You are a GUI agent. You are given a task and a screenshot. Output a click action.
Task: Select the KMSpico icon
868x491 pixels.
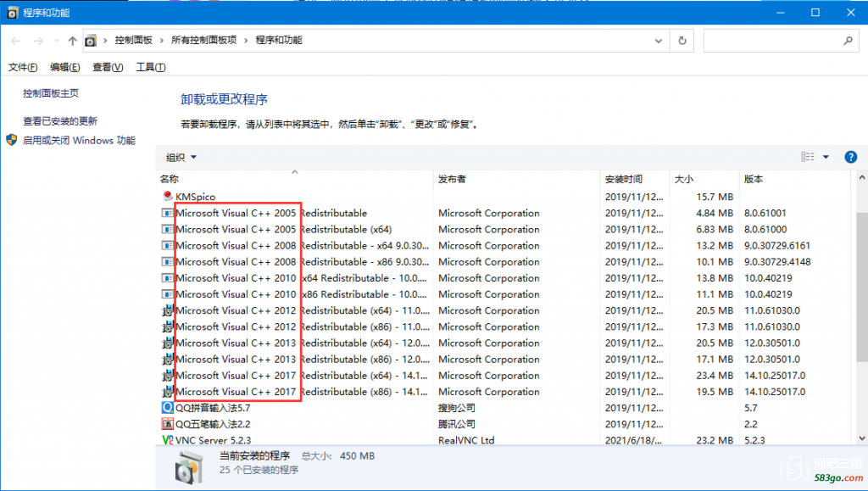pyautogui.click(x=168, y=196)
